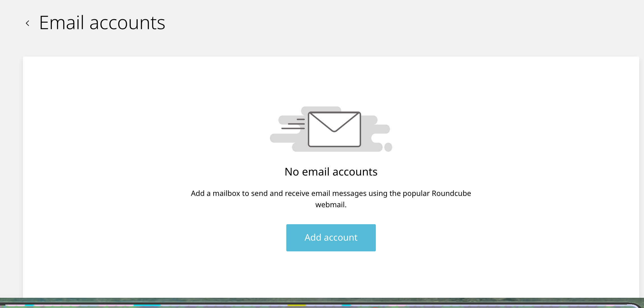Screen dimensions: 644x308
Task: Click the word 'accounts' in the title
Action: click(127, 24)
